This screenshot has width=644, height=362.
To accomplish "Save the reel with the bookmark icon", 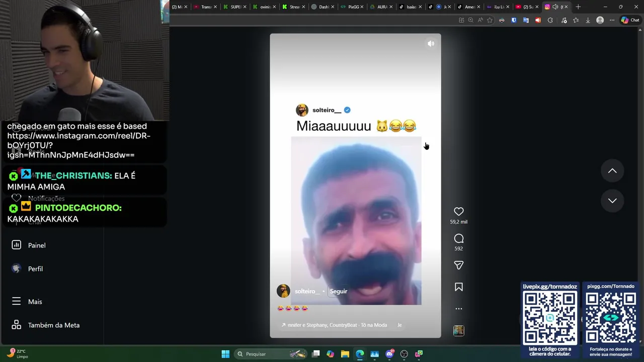I will 458,287.
